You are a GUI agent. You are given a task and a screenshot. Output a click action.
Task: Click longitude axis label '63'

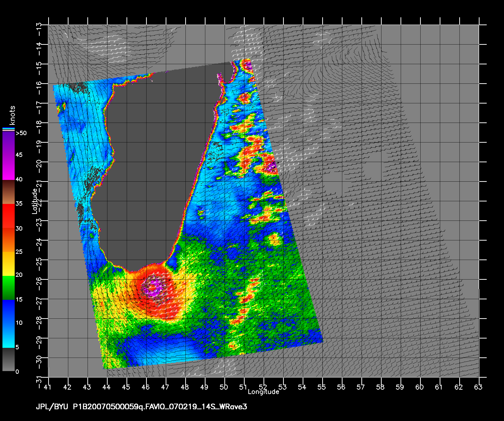click(478, 387)
